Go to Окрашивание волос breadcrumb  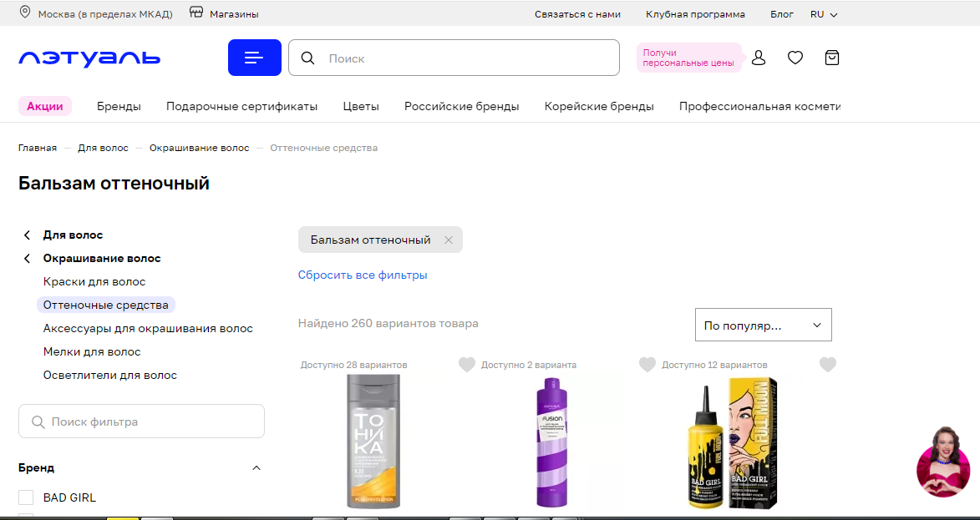point(200,148)
